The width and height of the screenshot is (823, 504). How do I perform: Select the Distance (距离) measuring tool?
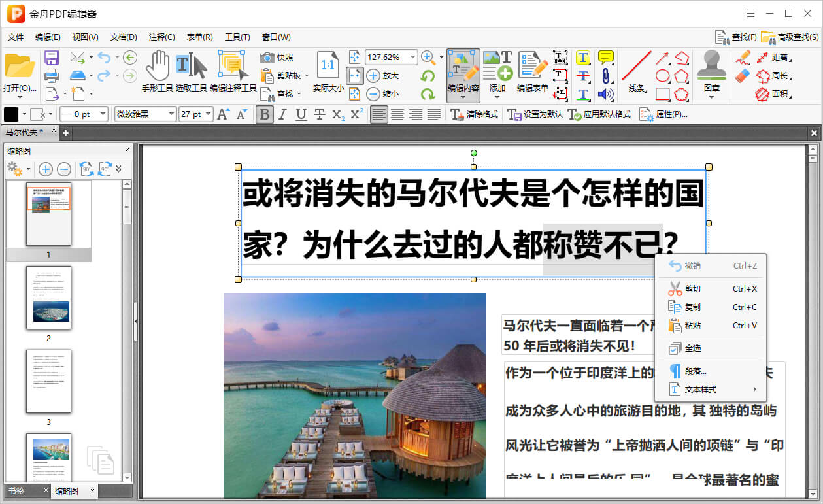tap(772, 58)
